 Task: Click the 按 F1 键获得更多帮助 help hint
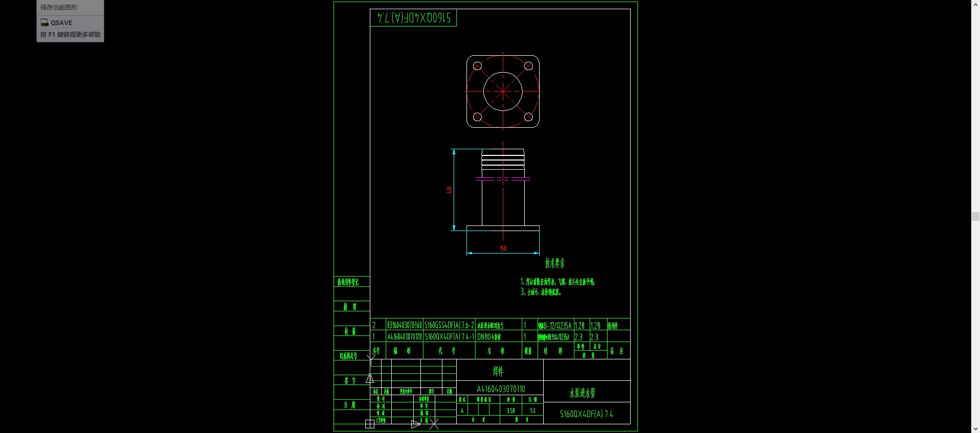coord(71,35)
